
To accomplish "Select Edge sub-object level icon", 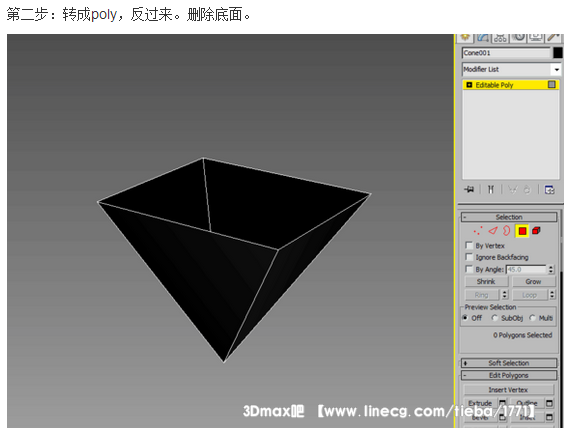I will (x=493, y=231).
